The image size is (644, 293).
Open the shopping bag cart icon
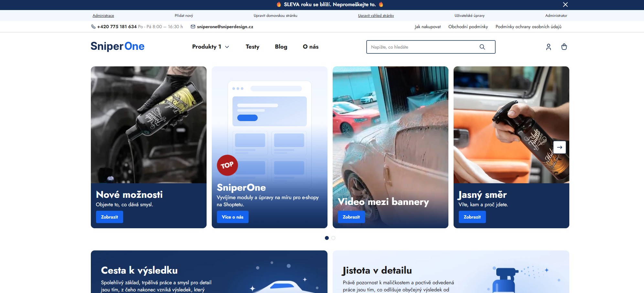point(564,47)
